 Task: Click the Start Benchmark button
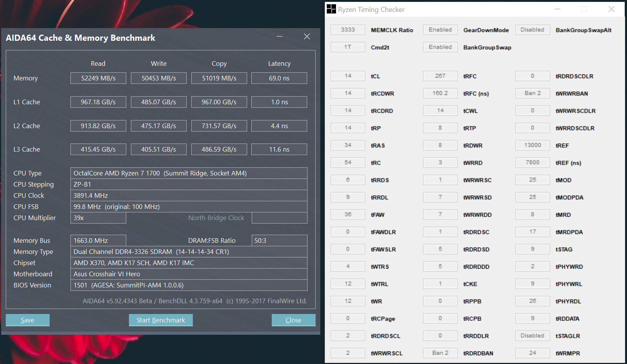point(161,320)
